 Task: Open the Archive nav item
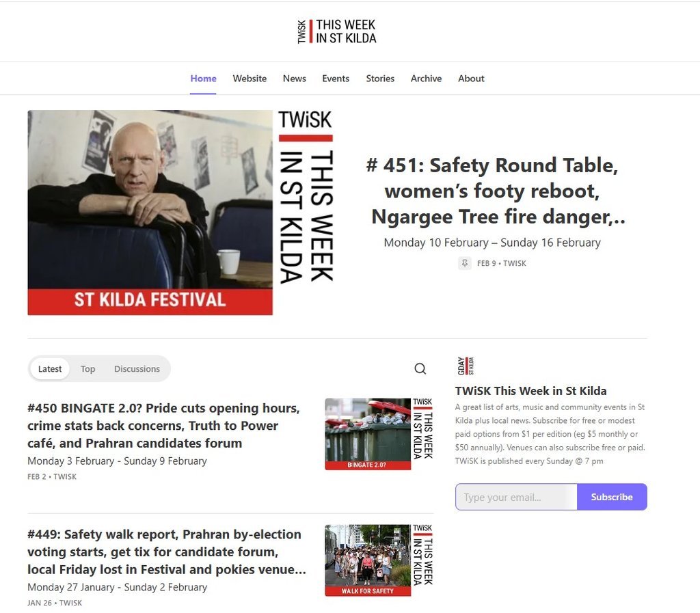click(426, 79)
